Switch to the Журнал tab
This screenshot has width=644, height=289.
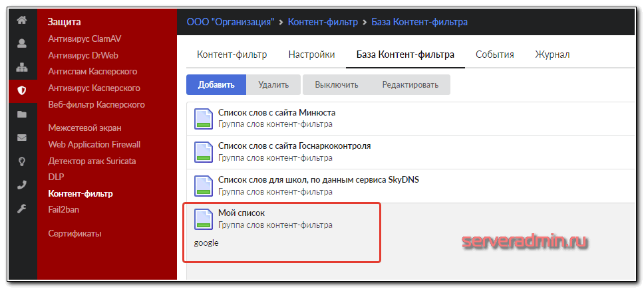(552, 54)
